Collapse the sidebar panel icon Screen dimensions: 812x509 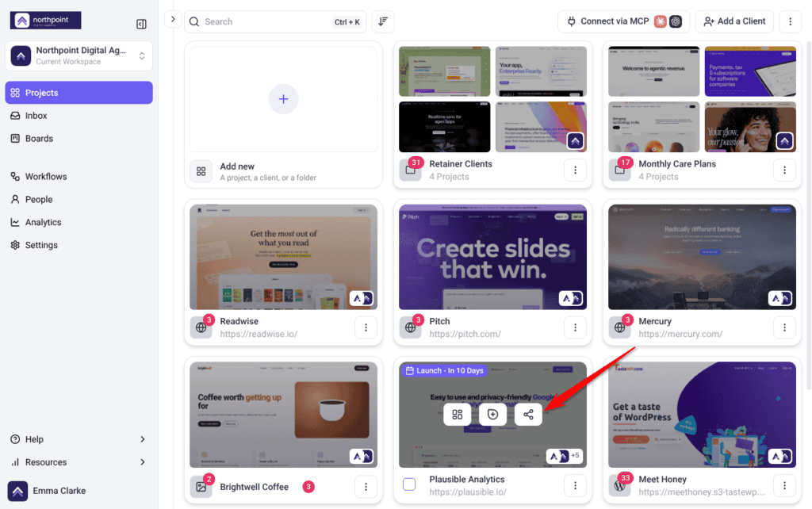(x=141, y=24)
